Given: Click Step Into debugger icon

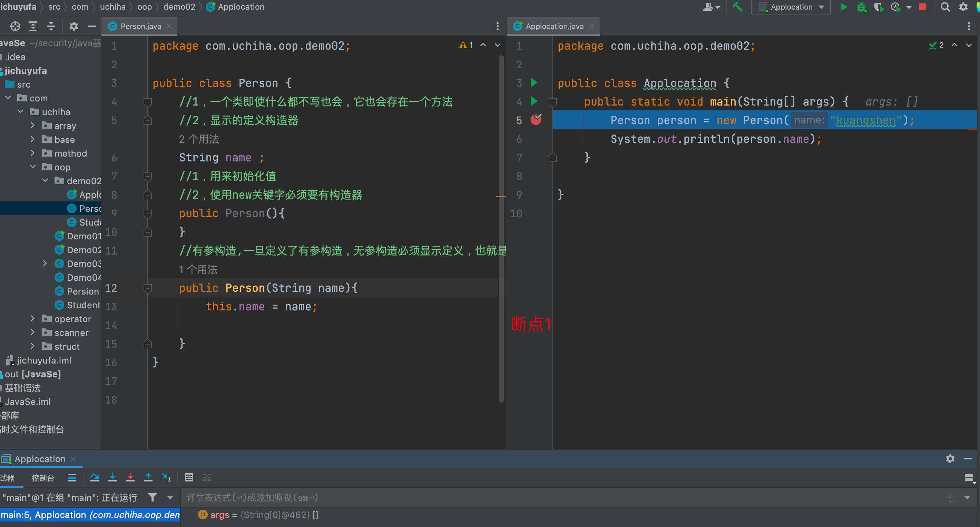Looking at the screenshot, I should [112, 478].
